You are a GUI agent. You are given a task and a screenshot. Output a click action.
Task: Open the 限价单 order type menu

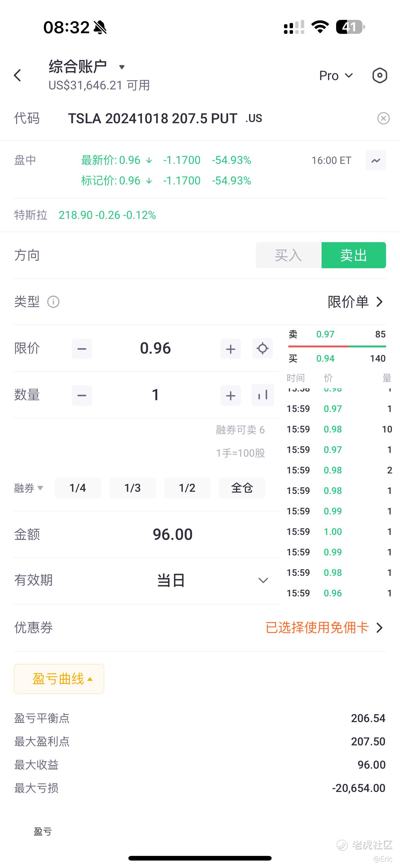tap(355, 302)
